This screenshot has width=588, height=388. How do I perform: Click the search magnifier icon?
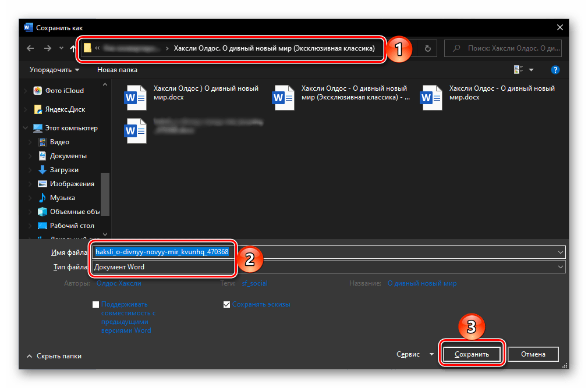pyautogui.click(x=456, y=48)
